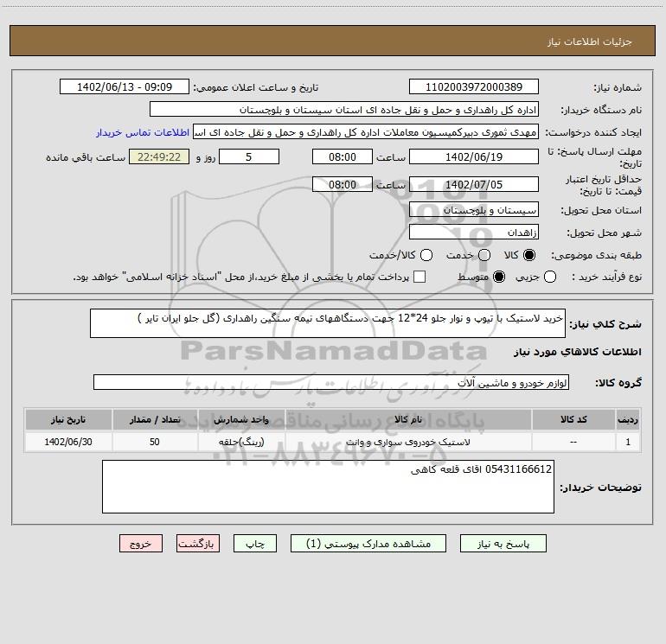This screenshot has width=666, height=644.
Task: Select the کالا radio button
Action: pyautogui.click(x=529, y=255)
